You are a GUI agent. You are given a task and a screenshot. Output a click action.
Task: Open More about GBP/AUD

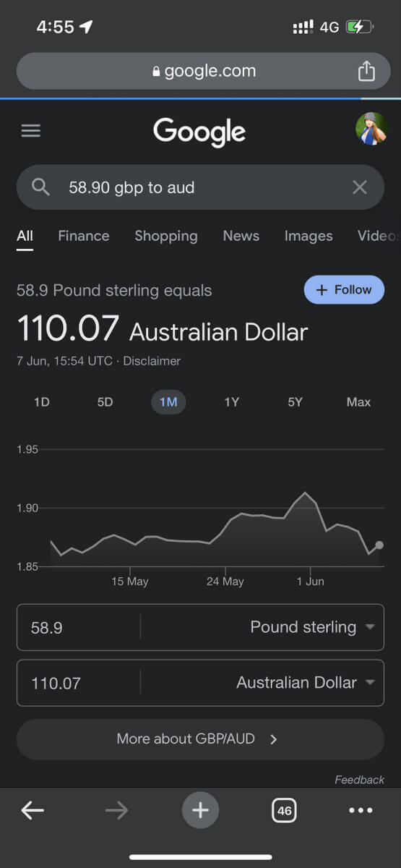coord(200,739)
